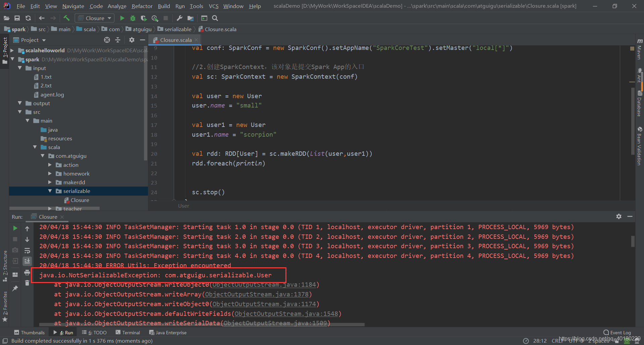
Task: Move down the stack trace arrow
Action: (27, 239)
